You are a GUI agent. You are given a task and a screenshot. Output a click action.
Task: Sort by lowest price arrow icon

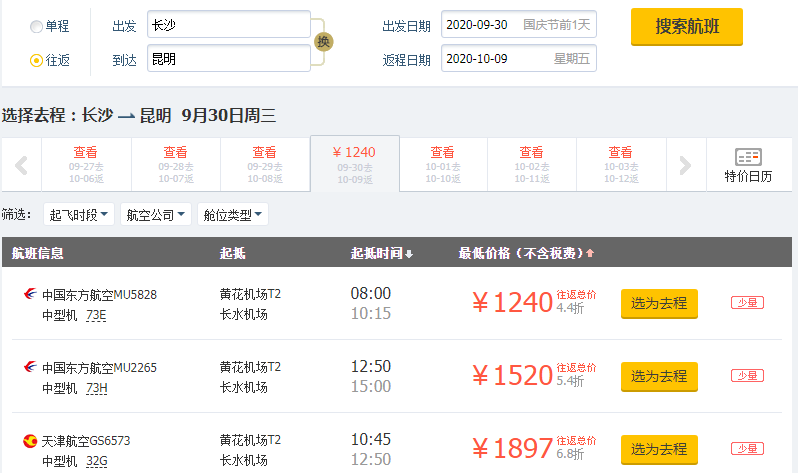590,253
